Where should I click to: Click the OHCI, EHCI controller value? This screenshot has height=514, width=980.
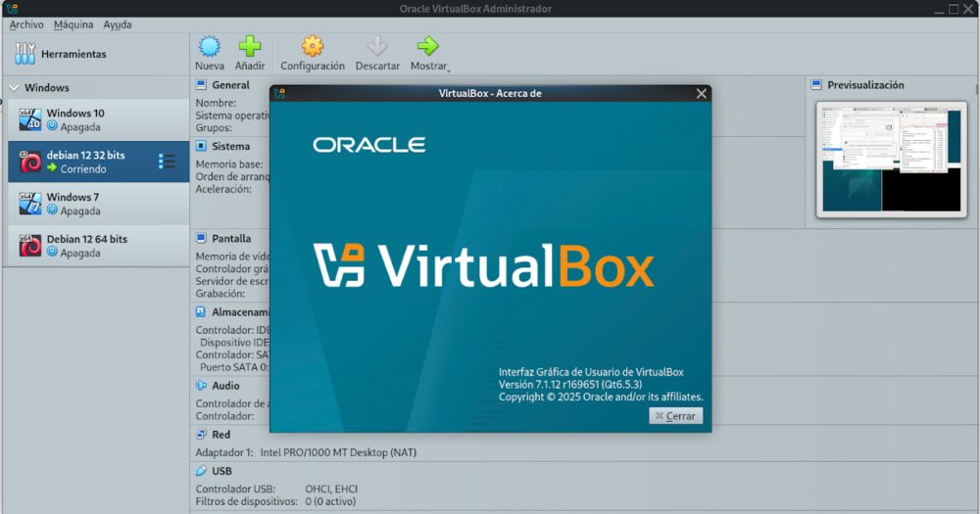point(331,489)
